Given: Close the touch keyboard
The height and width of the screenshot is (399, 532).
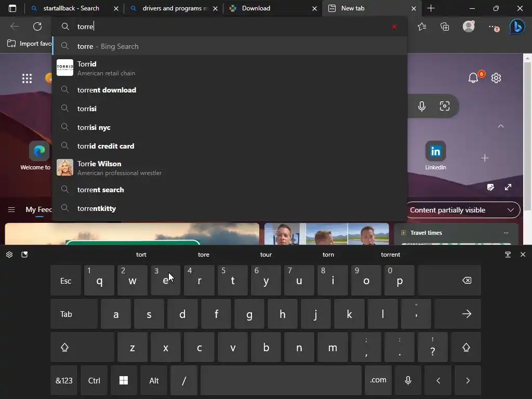Looking at the screenshot, I should (x=523, y=255).
